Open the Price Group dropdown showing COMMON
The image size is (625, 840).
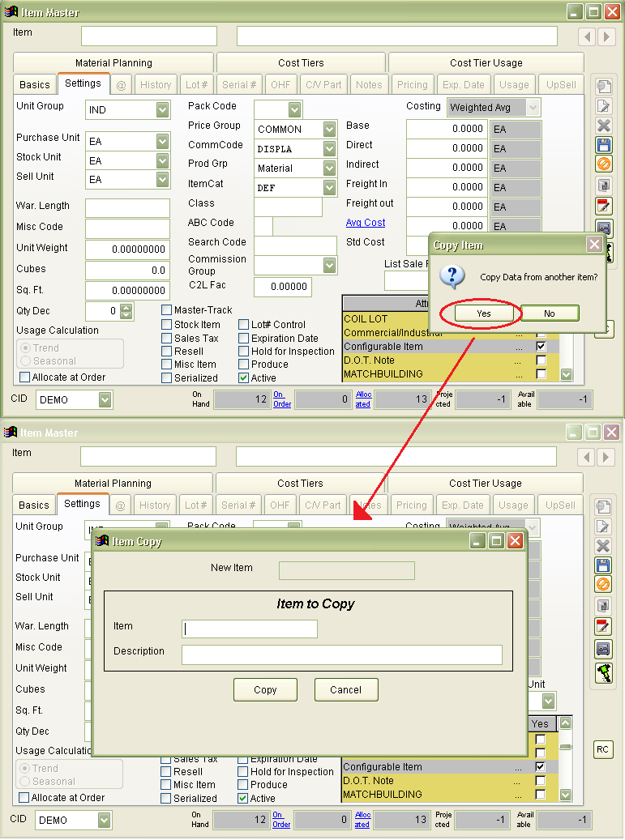[x=329, y=130]
